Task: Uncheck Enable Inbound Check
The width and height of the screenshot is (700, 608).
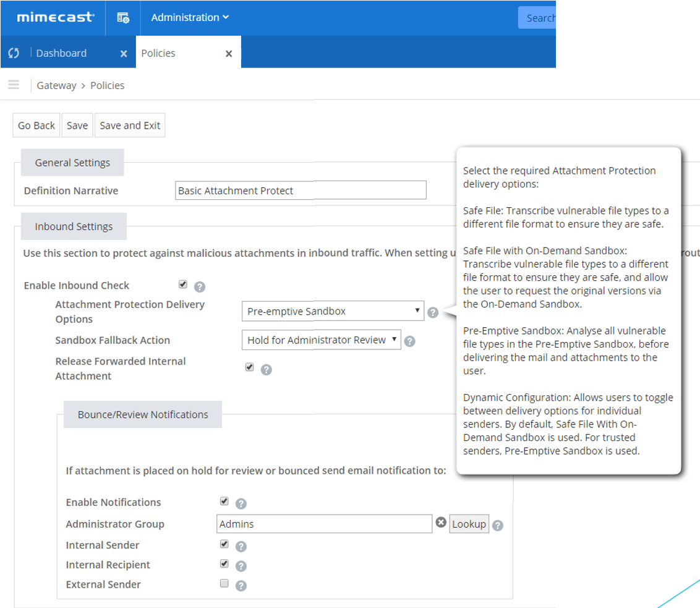Action: [x=183, y=283]
